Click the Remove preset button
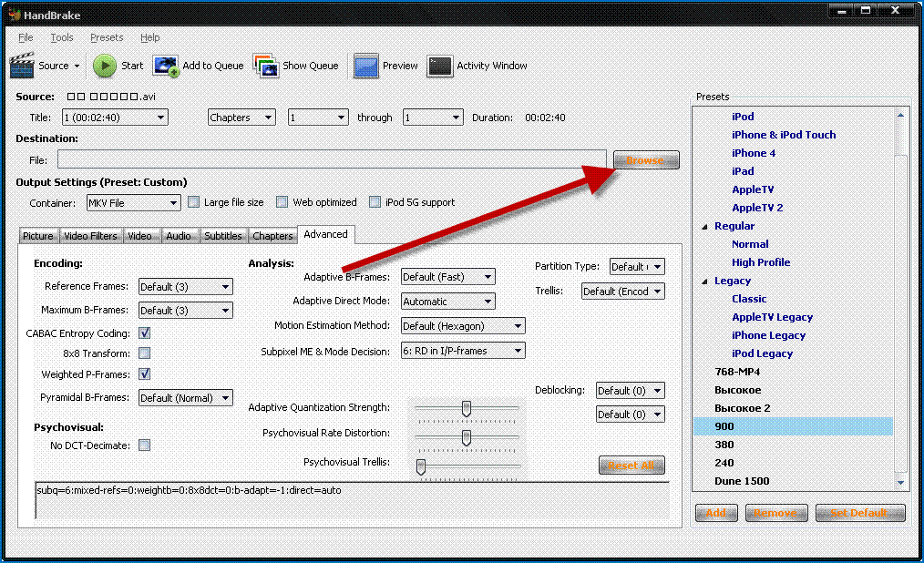924x563 pixels. click(775, 513)
